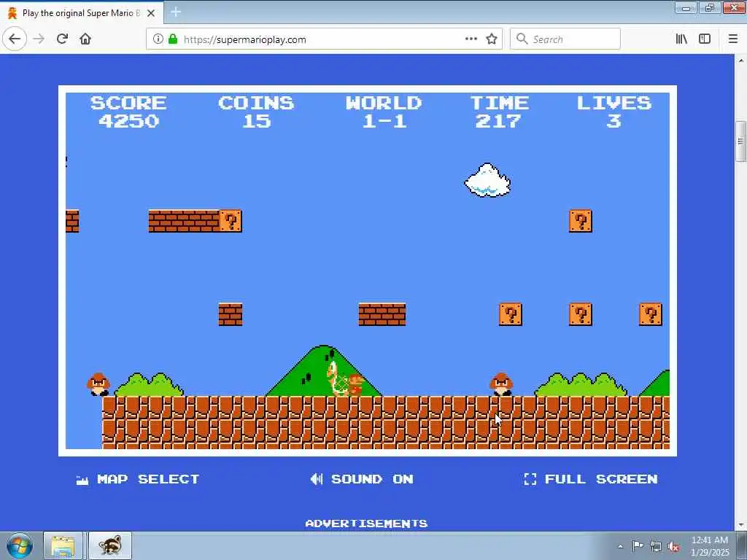Viewport: 747px width, 560px height.
Task: Open the Windows Start button
Action: [x=19, y=546]
